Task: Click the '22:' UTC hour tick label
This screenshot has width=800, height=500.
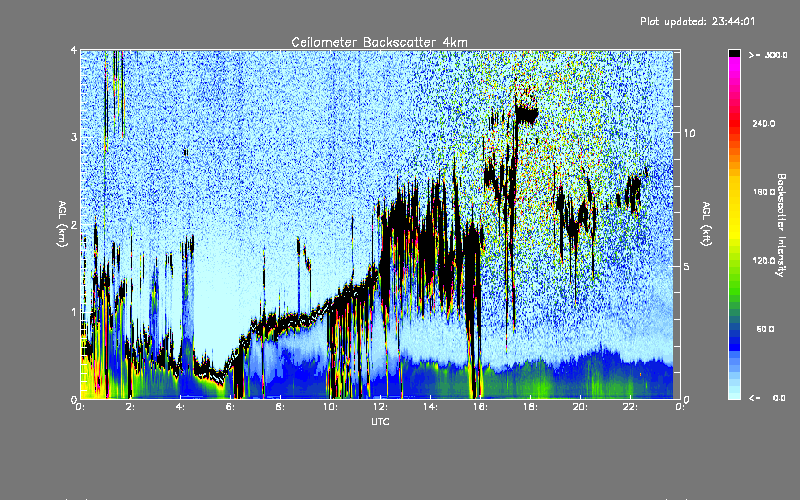Action: point(630,407)
